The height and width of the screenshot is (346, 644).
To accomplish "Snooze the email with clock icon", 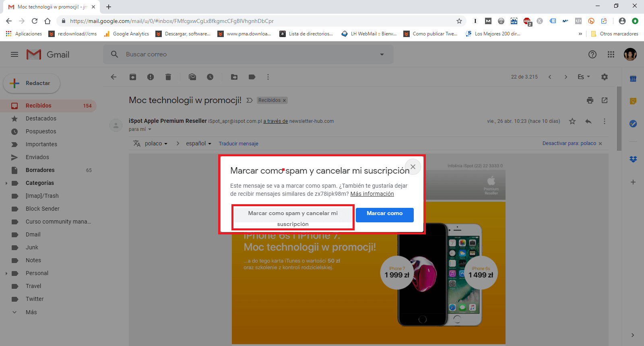I will pos(210,77).
